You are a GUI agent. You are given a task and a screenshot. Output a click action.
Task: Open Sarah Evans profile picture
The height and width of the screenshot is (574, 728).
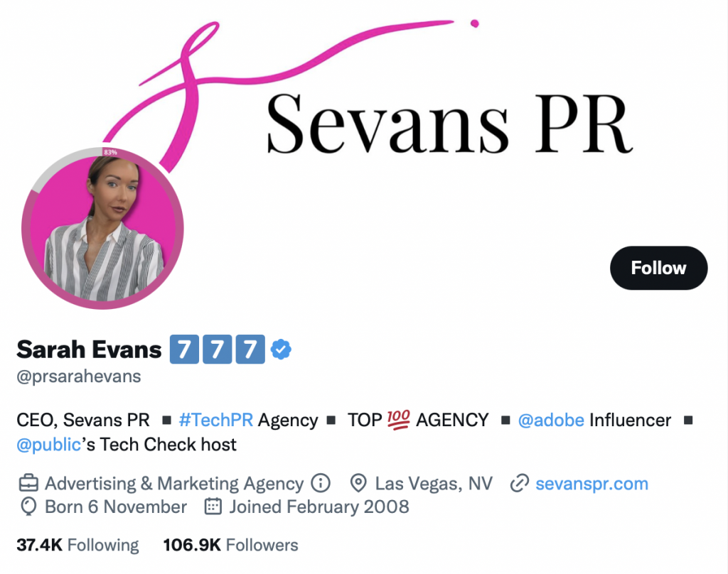coord(102,228)
